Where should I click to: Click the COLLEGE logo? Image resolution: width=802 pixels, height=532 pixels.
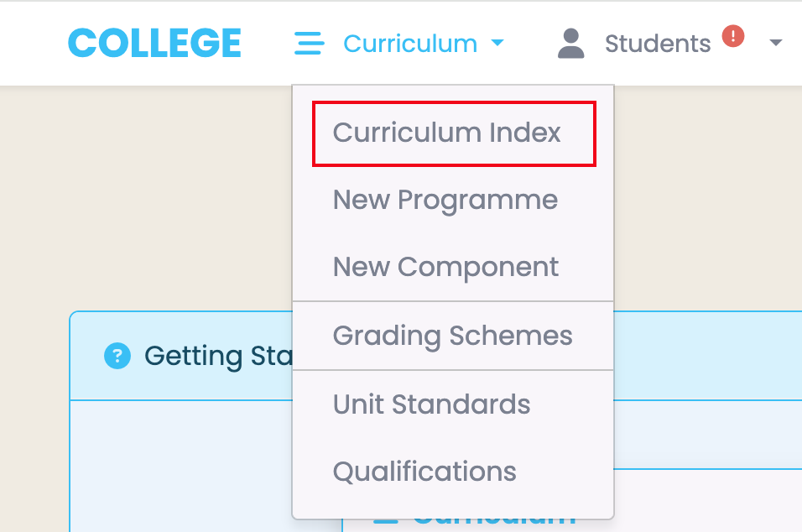[x=154, y=43]
